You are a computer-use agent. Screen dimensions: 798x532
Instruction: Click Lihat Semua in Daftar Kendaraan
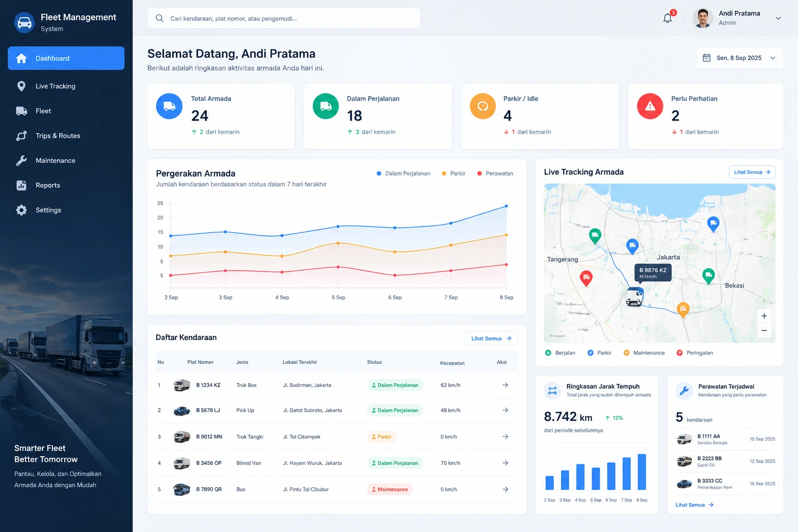point(491,338)
